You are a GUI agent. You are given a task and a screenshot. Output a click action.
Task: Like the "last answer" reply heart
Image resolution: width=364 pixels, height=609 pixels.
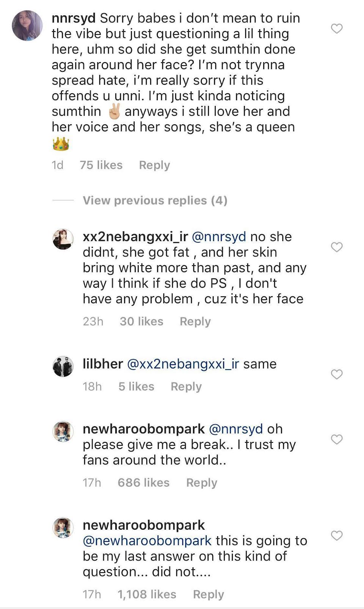click(337, 535)
